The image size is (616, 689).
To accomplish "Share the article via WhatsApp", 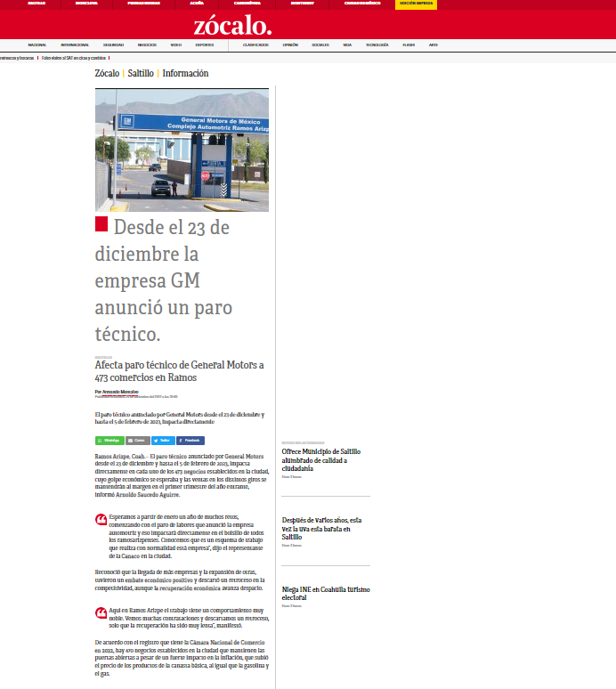I will tap(109, 441).
